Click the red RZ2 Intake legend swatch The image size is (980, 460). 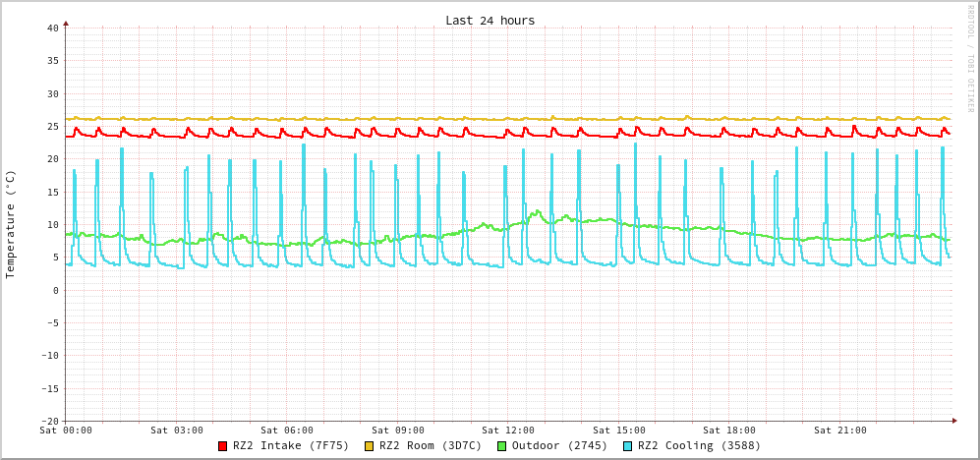click(x=223, y=446)
